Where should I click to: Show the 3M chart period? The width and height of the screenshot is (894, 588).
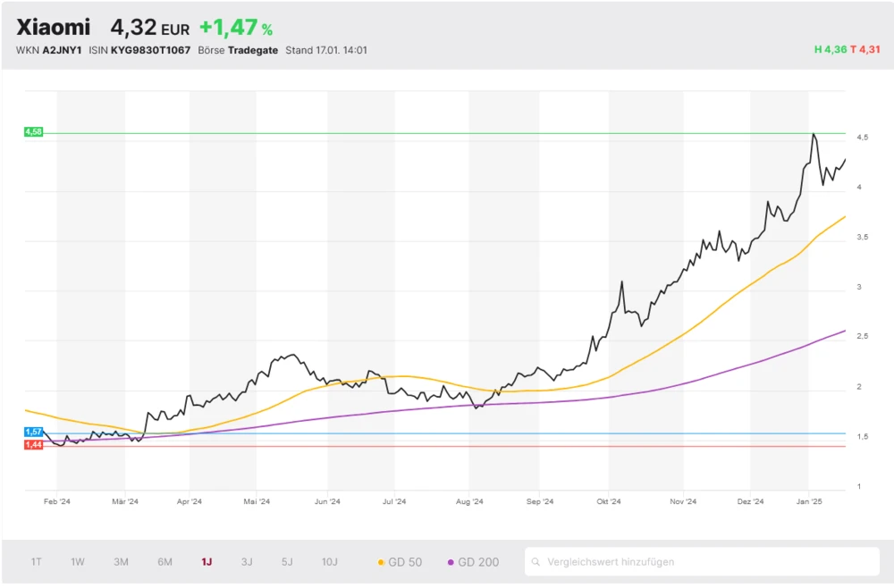121,562
